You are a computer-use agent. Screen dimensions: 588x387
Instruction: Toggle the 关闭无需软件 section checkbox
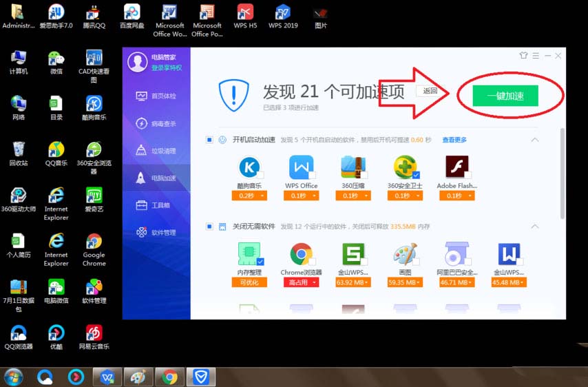click(209, 227)
